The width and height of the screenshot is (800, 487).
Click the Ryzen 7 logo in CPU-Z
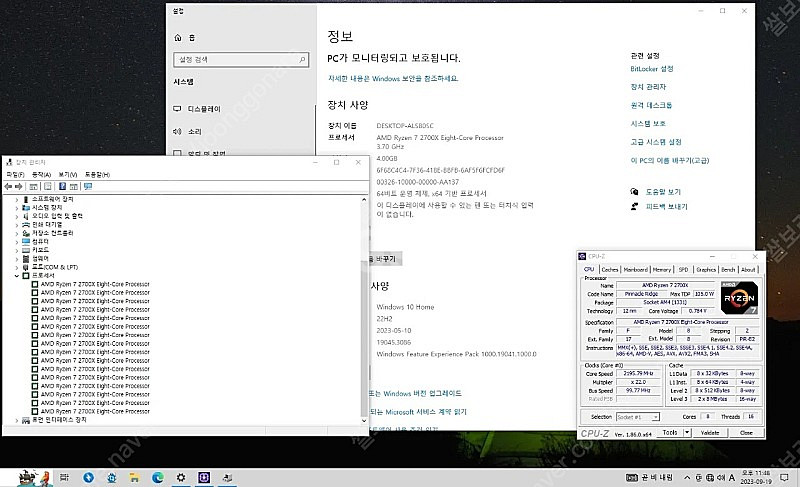point(739,297)
